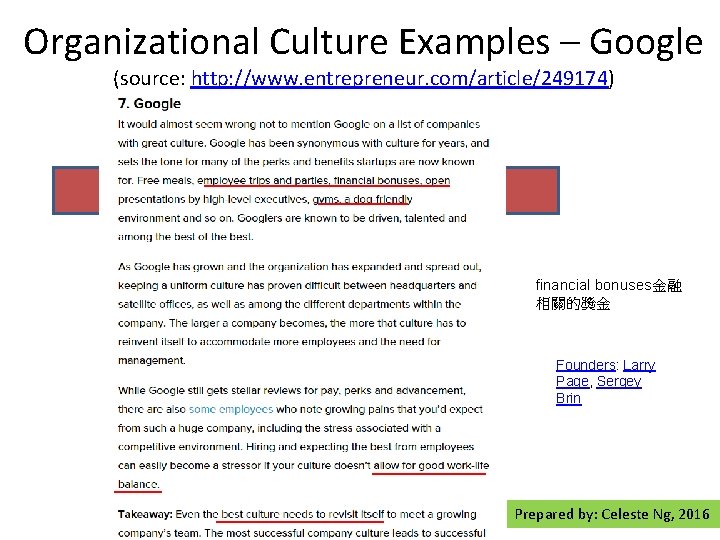Click the slide title 'Organizational Culture Examples – Google'
The width and height of the screenshot is (720, 540).
[x=363, y=42]
